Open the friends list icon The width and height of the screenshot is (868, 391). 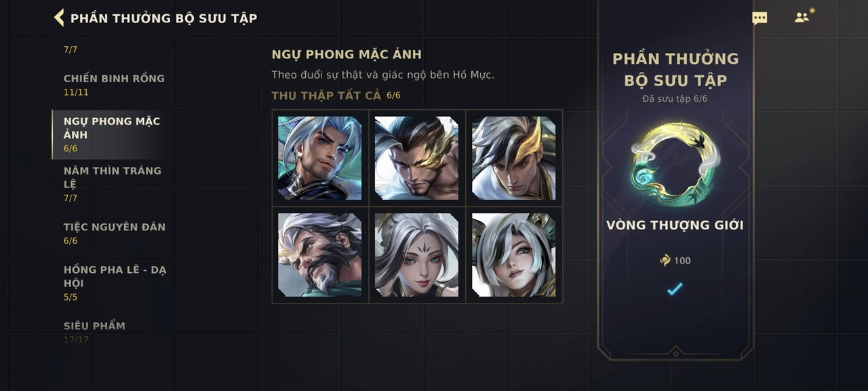803,17
